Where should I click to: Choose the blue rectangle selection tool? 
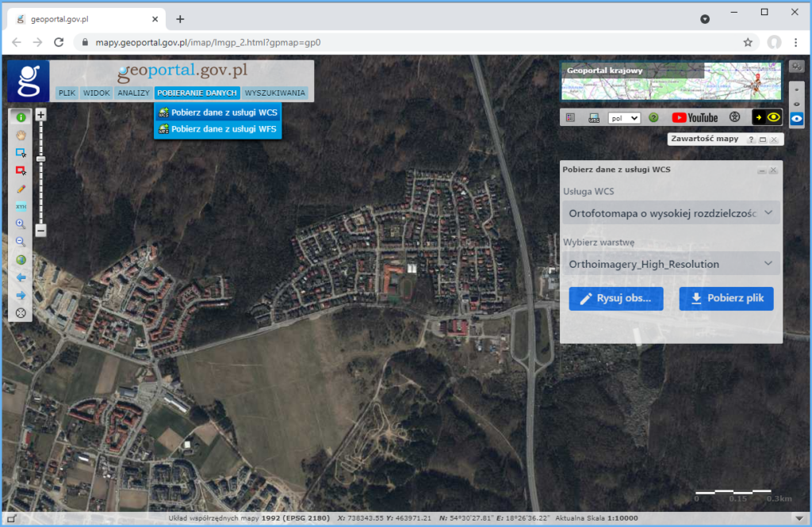[21, 153]
